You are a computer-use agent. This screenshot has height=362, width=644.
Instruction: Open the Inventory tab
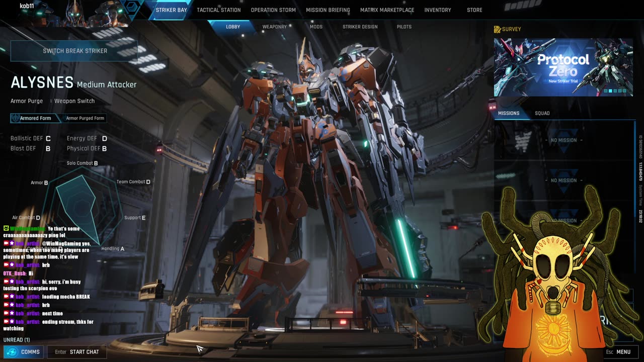click(x=438, y=10)
